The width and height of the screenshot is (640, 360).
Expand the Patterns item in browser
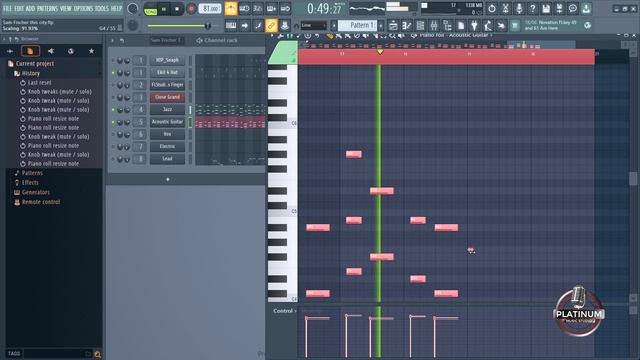32,173
